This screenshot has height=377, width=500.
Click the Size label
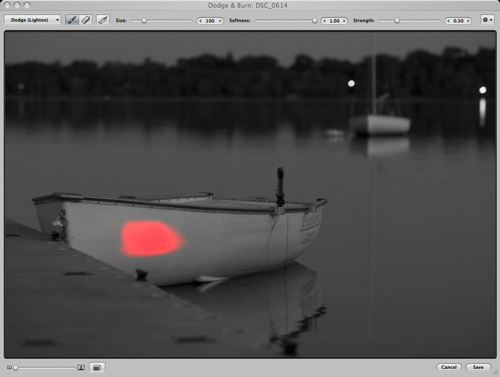(121, 20)
